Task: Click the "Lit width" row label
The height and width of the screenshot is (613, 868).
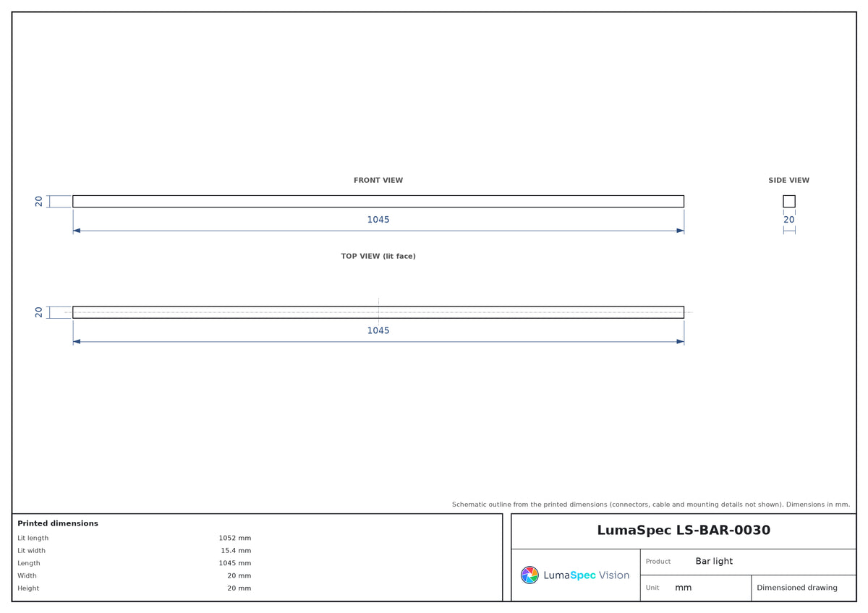Action: click(32, 551)
